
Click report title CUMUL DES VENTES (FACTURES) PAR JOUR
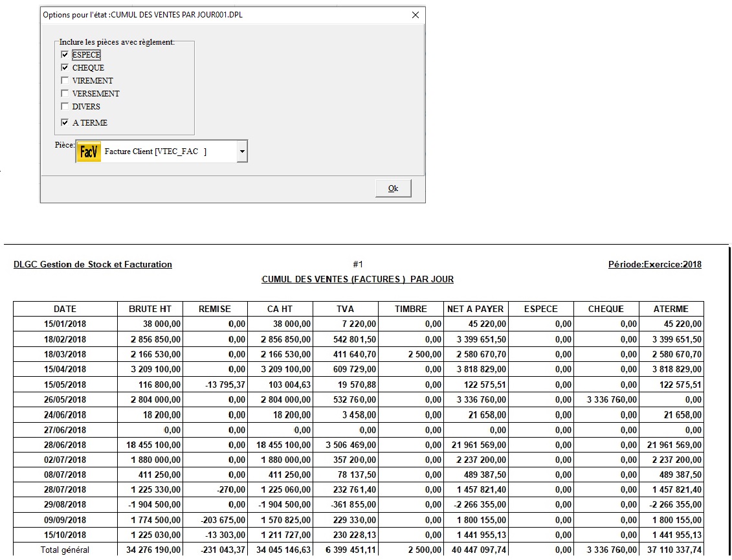(x=358, y=279)
